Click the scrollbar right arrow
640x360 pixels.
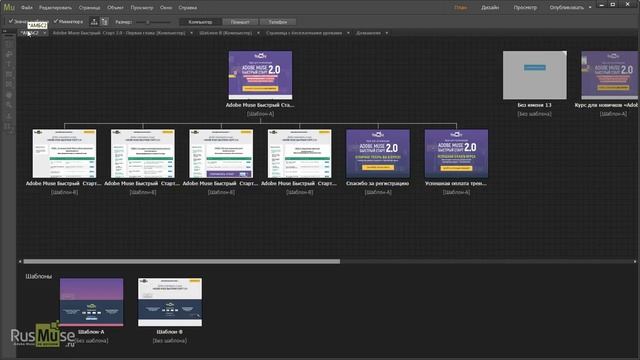(635, 261)
